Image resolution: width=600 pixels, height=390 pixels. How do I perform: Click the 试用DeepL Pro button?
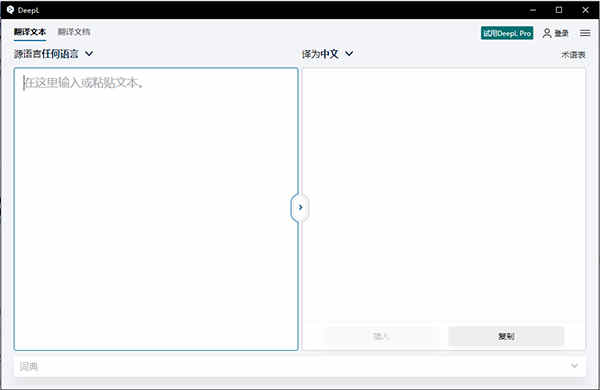tap(507, 33)
